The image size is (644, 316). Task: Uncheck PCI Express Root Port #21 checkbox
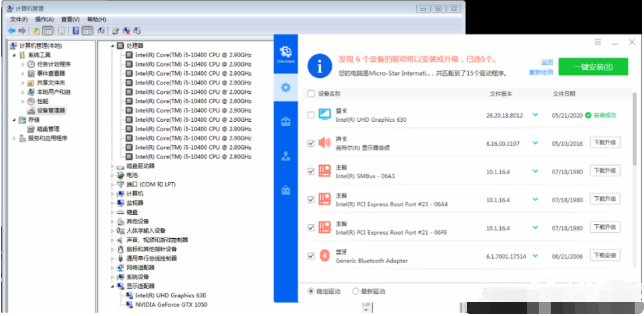coord(311,228)
